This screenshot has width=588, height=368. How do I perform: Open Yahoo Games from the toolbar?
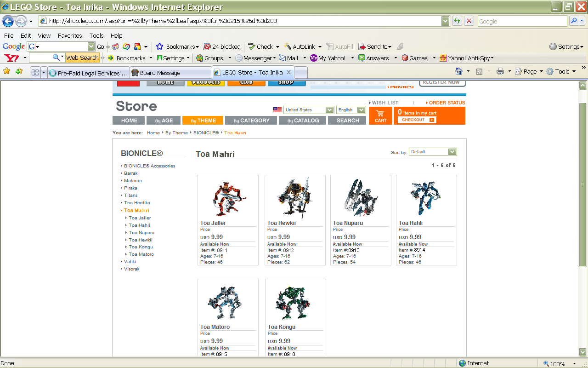click(415, 58)
